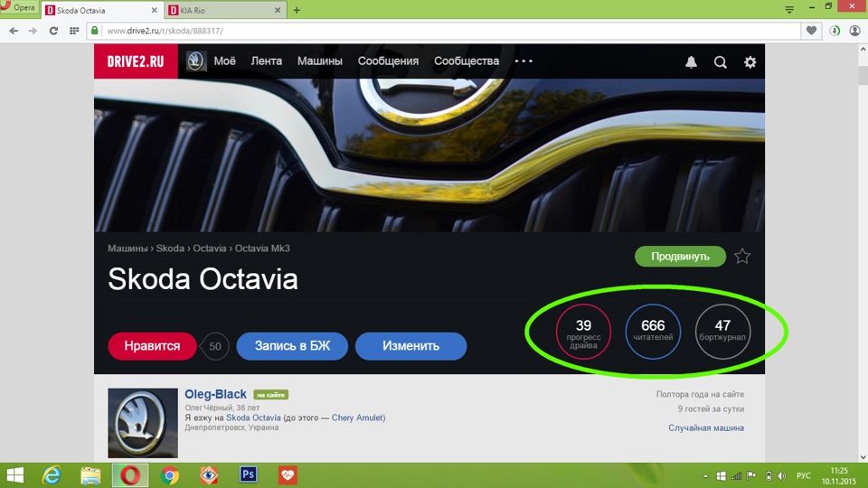Open the Speed Dial grid icon
The image size is (868, 488).
tap(73, 31)
